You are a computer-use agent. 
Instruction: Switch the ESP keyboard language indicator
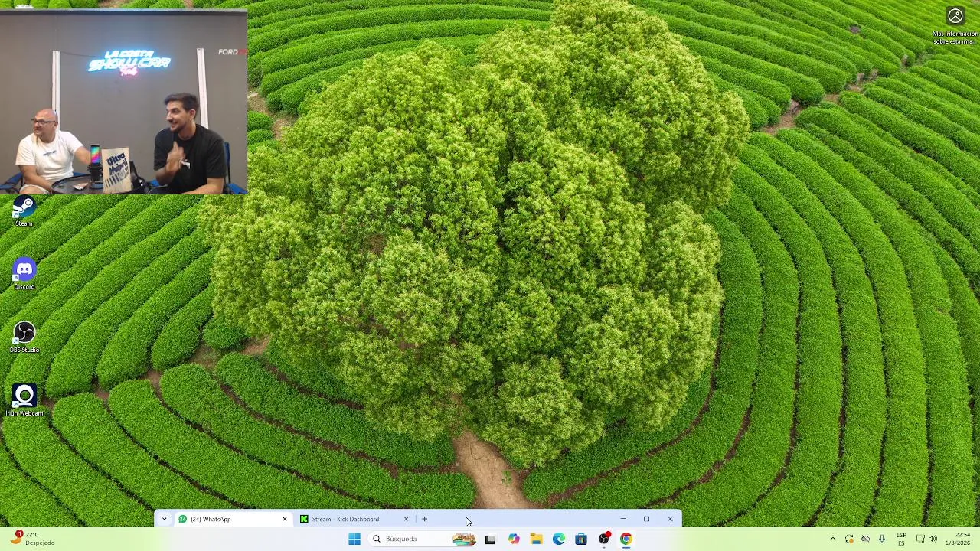901,539
